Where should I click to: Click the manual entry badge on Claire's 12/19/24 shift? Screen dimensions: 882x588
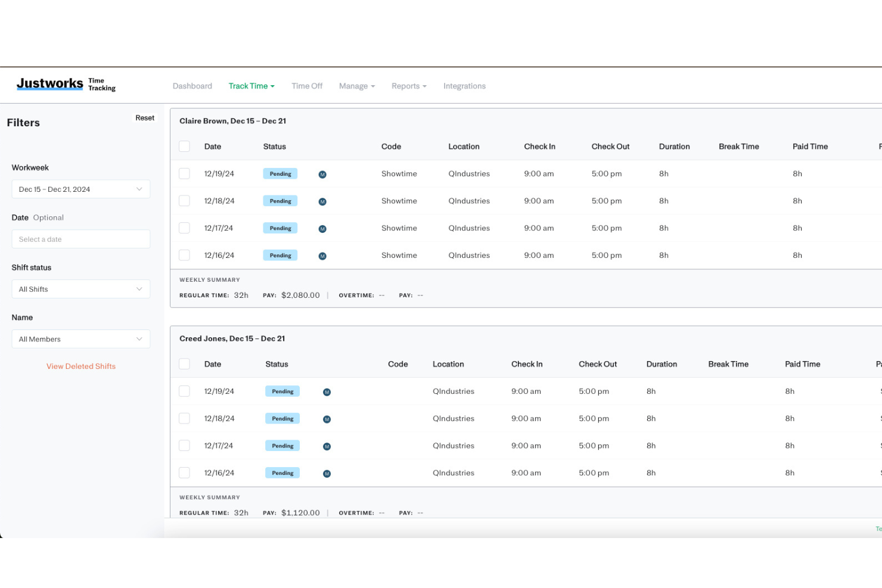[x=322, y=173]
